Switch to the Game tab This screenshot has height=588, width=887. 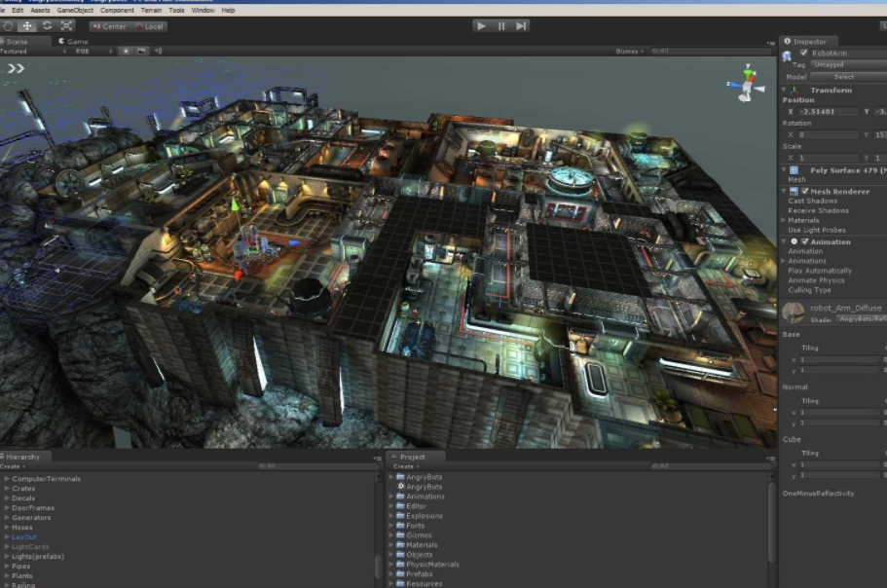74,41
